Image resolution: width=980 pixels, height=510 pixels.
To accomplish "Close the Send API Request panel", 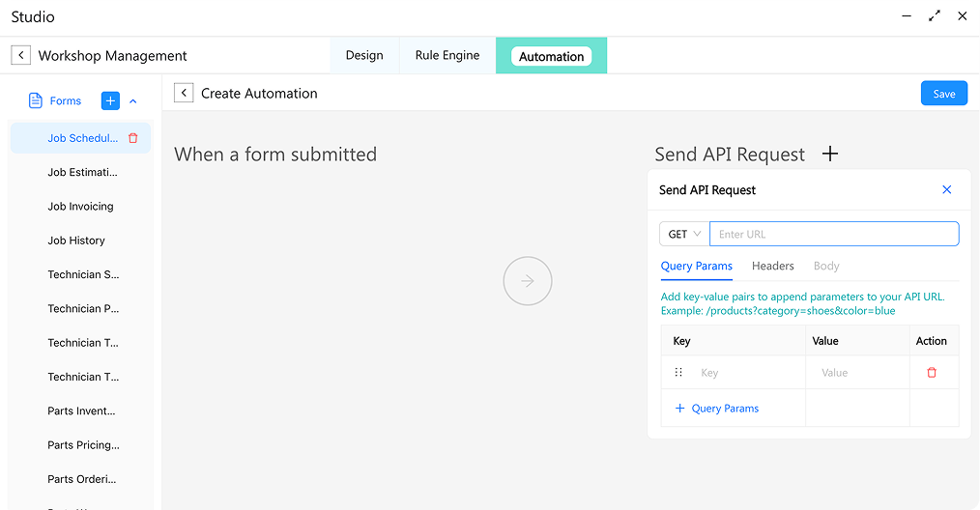I will tap(946, 190).
